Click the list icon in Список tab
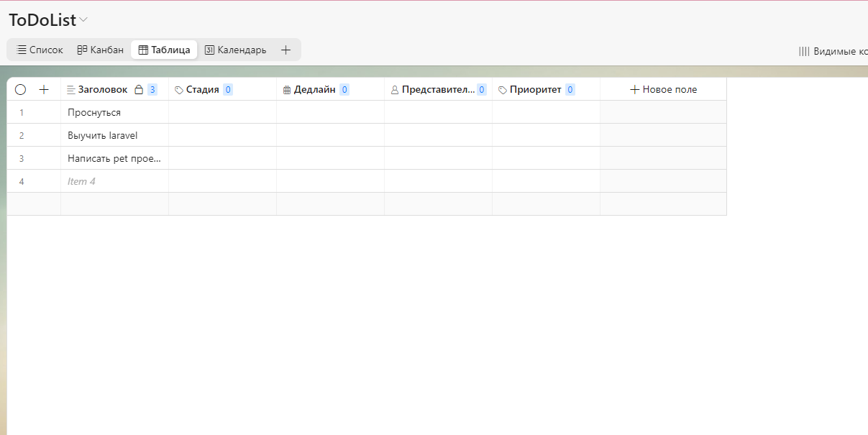The height and width of the screenshot is (435, 868). [x=22, y=50]
